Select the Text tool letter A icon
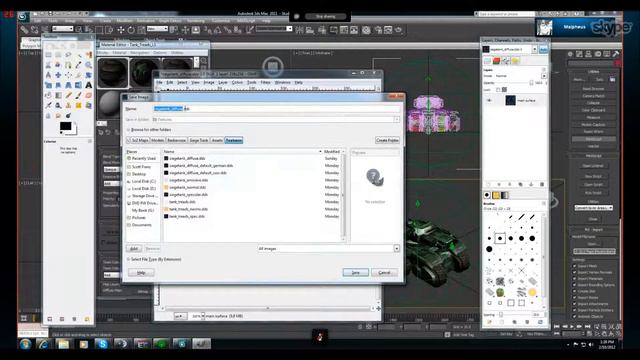The height and width of the screenshot is (360, 640). pos(89,85)
